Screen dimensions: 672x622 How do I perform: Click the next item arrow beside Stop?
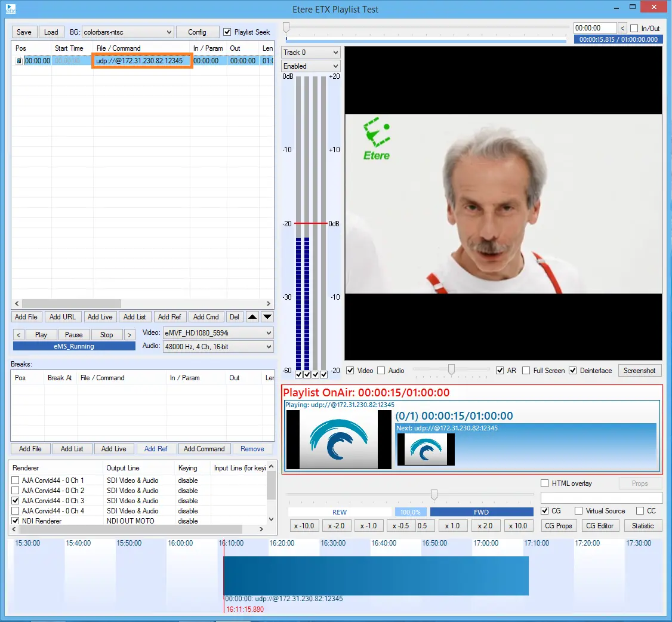point(128,335)
